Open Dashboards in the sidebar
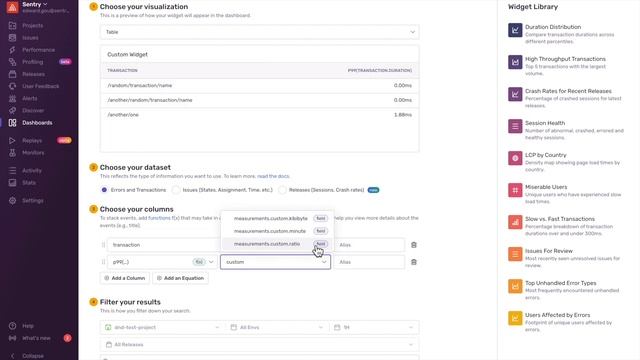The width and height of the screenshot is (640, 360). [37, 123]
